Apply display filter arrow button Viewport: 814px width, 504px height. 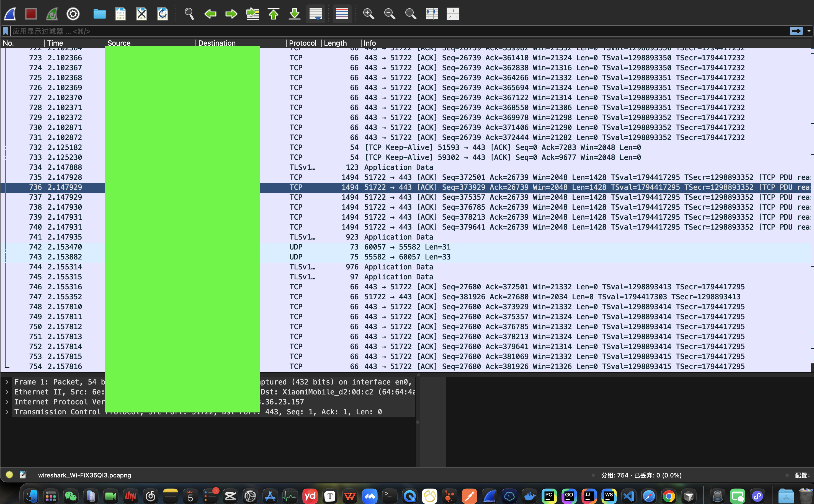796,31
